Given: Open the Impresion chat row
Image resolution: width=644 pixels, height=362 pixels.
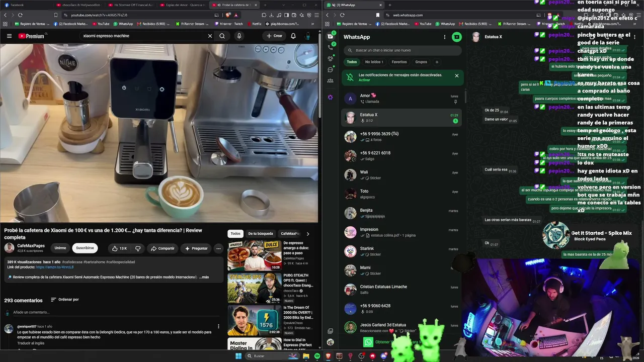Looking at the screenshot, I should [x=402, y=232].
